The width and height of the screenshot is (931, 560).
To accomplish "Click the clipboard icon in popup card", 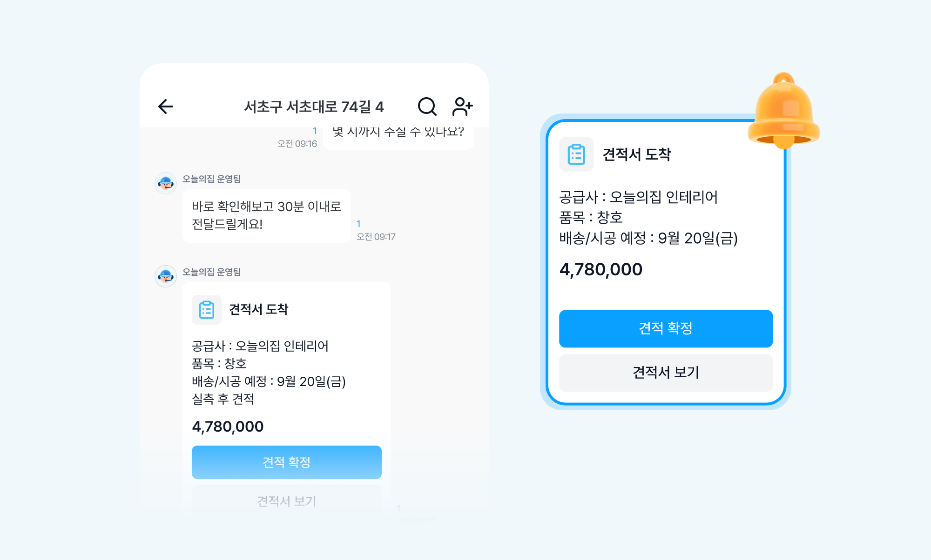I will click(576, 154).
